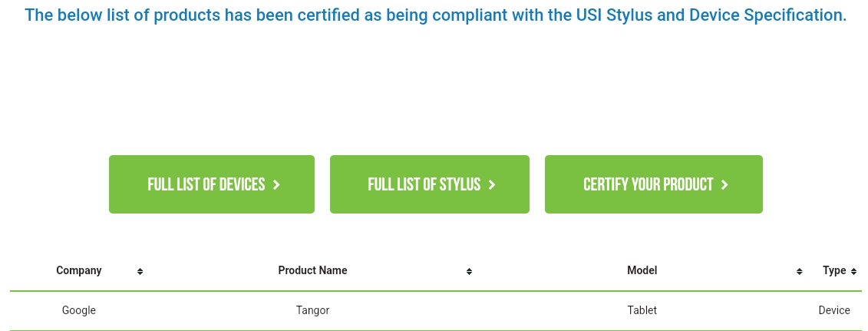Click the chevron on Full List of Devices
Viewport: 868px width, 331px height.
tap(276, 185)
